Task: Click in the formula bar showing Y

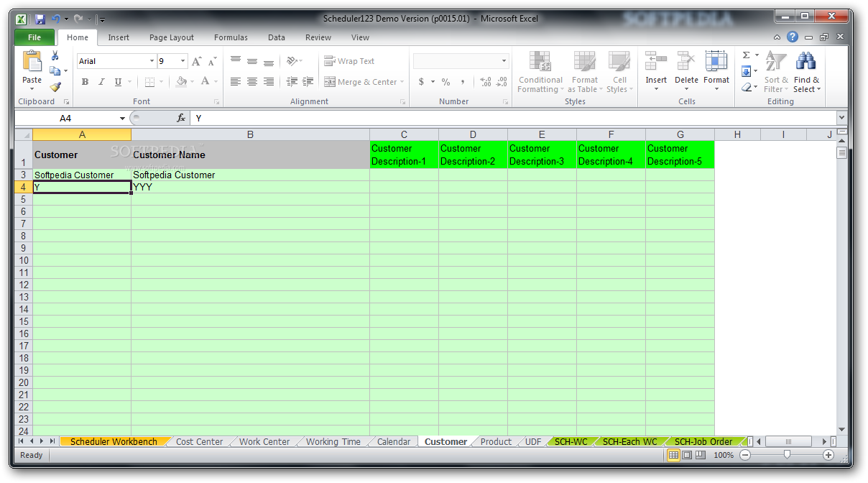Action: pyautogui.click(x=512, y=118)
